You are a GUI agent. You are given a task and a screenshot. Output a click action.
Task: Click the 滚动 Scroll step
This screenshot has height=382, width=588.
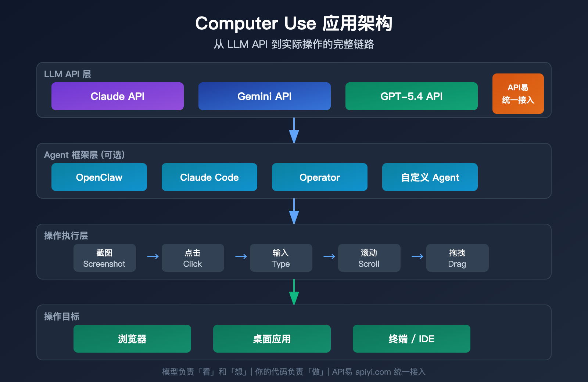point(369,258)
